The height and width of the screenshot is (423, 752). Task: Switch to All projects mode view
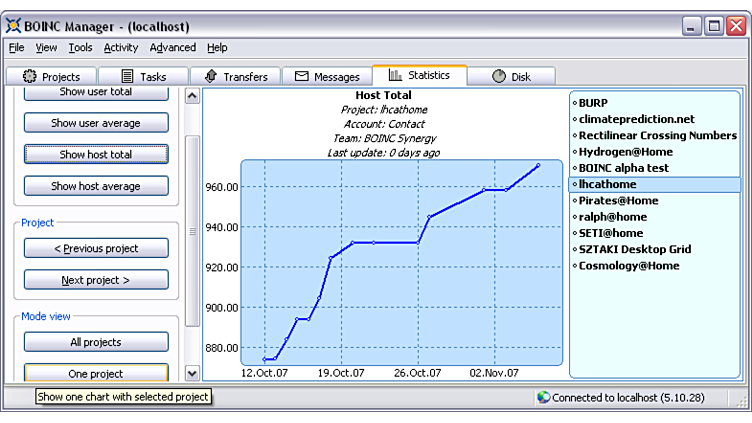96,342
